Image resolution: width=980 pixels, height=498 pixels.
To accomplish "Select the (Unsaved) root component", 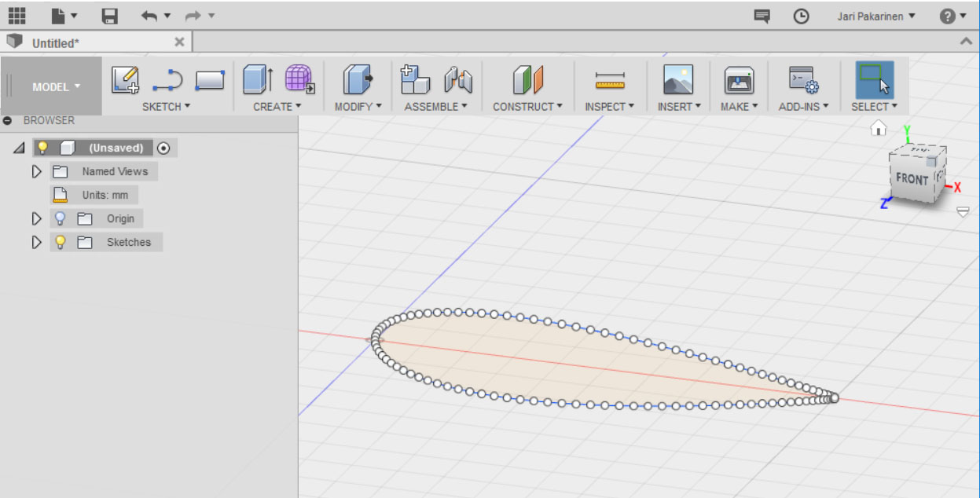I will click(x=116, y=148).
